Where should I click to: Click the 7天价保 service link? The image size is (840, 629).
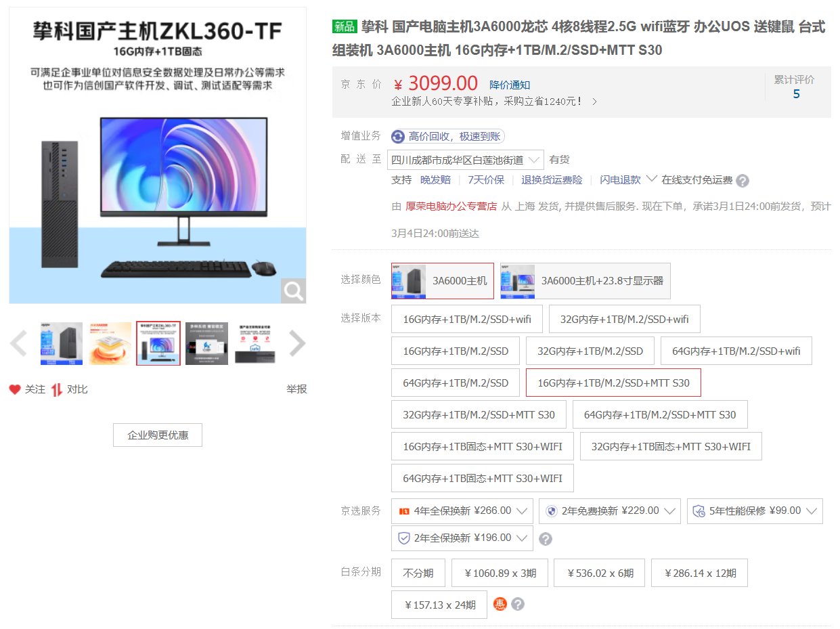tap(486, 180)
